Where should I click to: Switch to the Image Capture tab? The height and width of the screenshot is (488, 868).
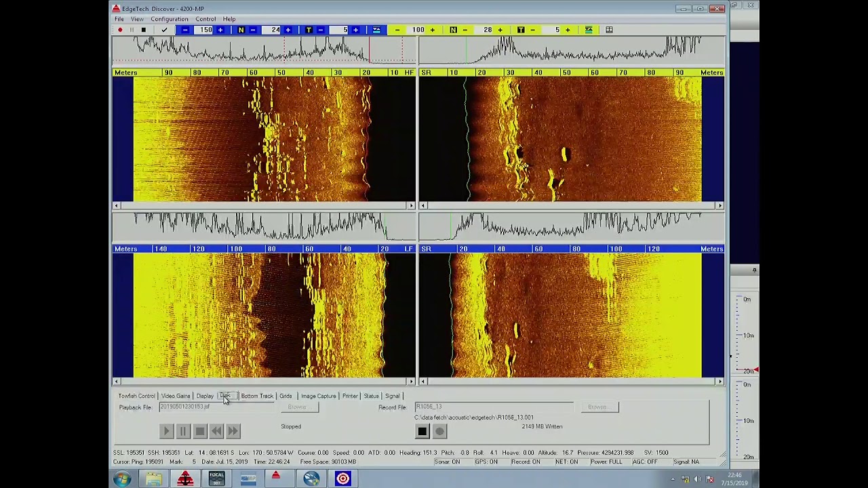tap(318, 396)
